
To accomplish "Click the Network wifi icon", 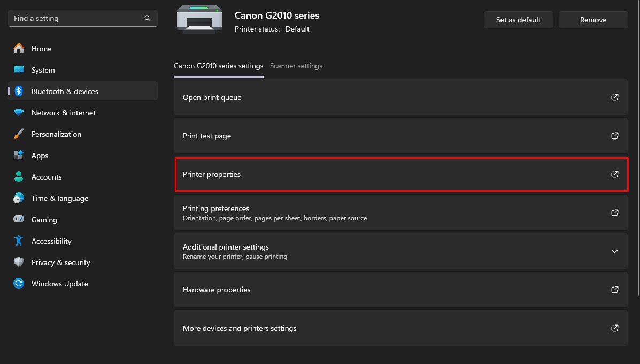I will 18,112.
